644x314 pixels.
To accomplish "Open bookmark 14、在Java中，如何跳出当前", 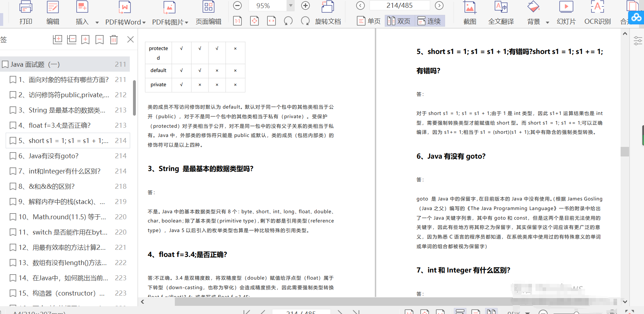I will pyautogui.click(x=68, y=278).
